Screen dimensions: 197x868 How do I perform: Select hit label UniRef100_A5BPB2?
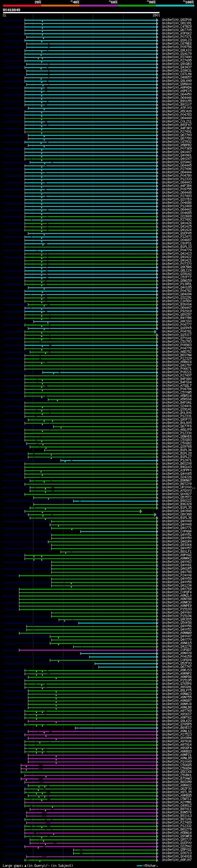point(177,145)
